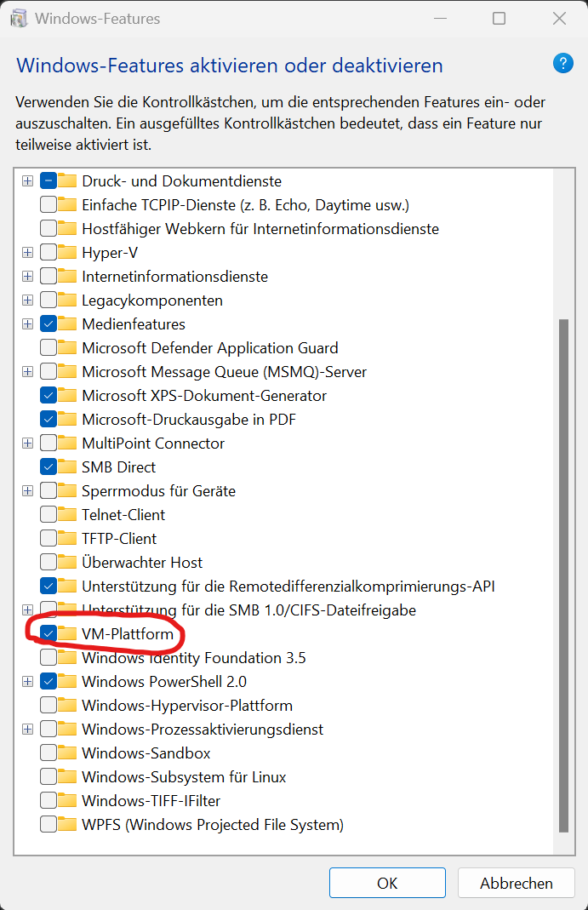The image size is (588, 910).
Task: Click the WPFS folder icon
Action: tap(67, 824)
